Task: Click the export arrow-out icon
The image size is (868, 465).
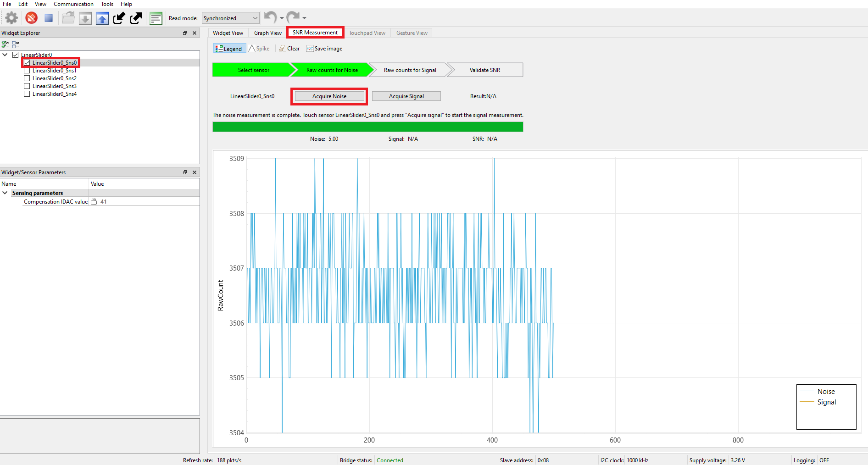Action: (x=136, y=18)
